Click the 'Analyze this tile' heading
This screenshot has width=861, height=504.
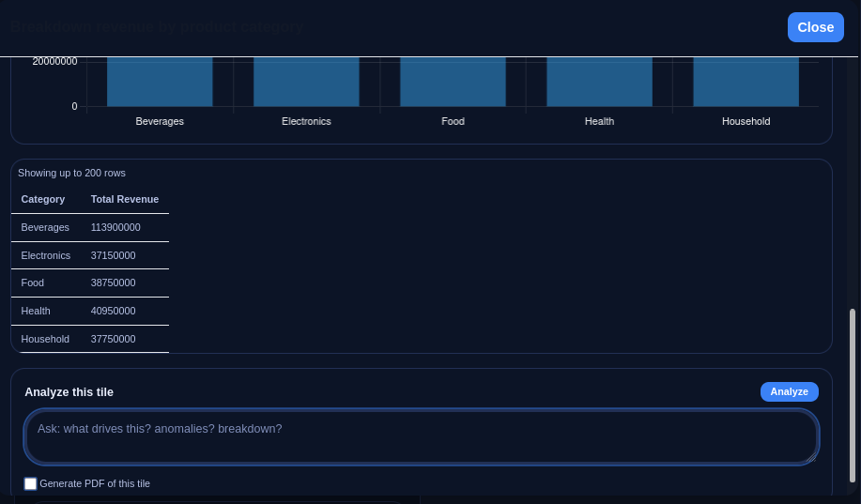click(x=69, y=392)
